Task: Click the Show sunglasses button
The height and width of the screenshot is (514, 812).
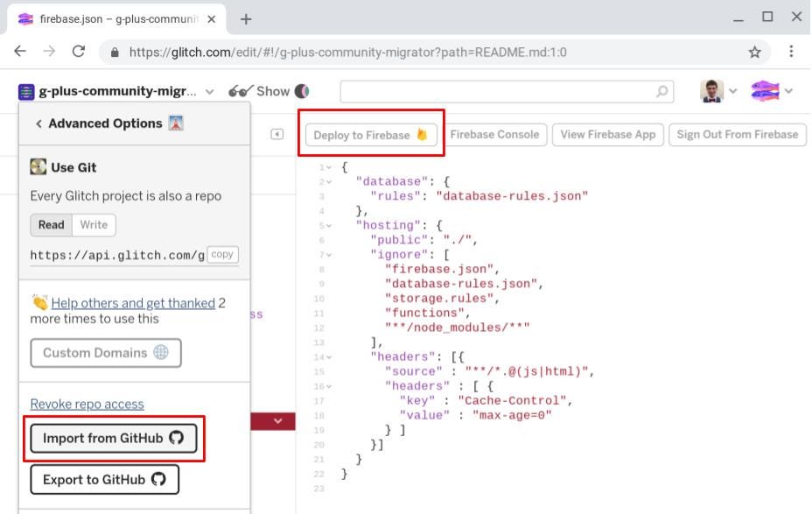Action: pyautogui.click(x=259, y=91)
